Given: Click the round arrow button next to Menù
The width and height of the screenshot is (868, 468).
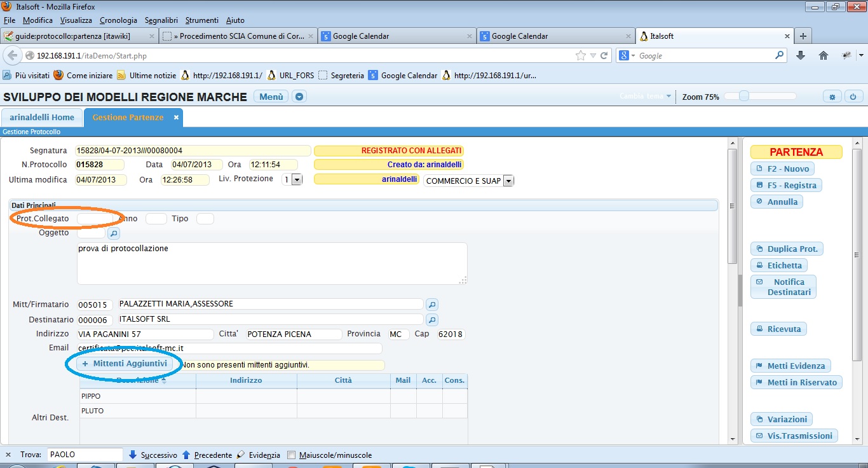Looking at the screenshot, I should coord(299,97).
